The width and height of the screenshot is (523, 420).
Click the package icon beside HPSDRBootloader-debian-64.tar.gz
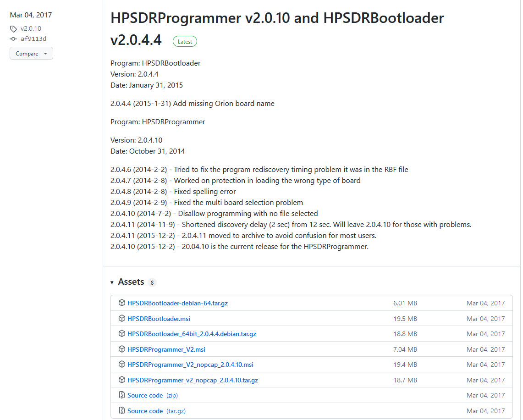(x=122, y=303)
